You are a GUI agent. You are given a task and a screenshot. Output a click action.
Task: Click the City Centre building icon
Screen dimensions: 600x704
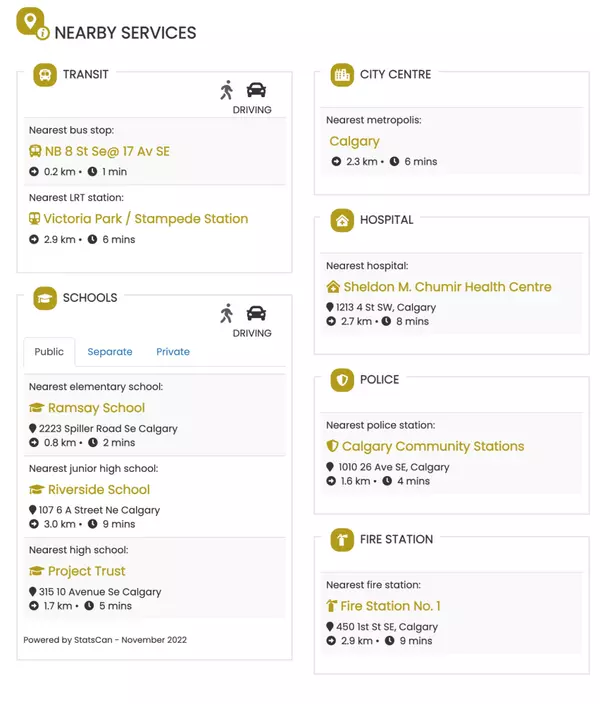342,75
